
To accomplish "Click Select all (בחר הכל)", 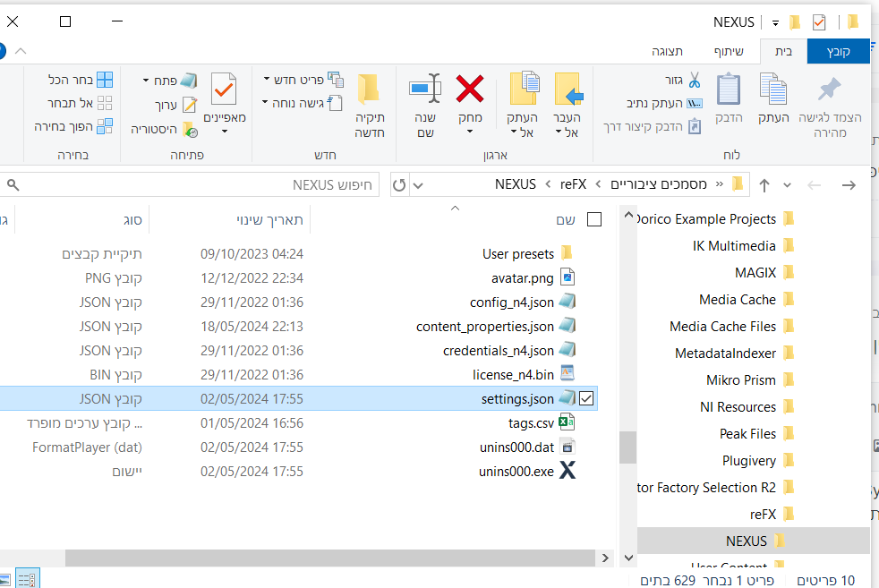I will click(81, 80).
